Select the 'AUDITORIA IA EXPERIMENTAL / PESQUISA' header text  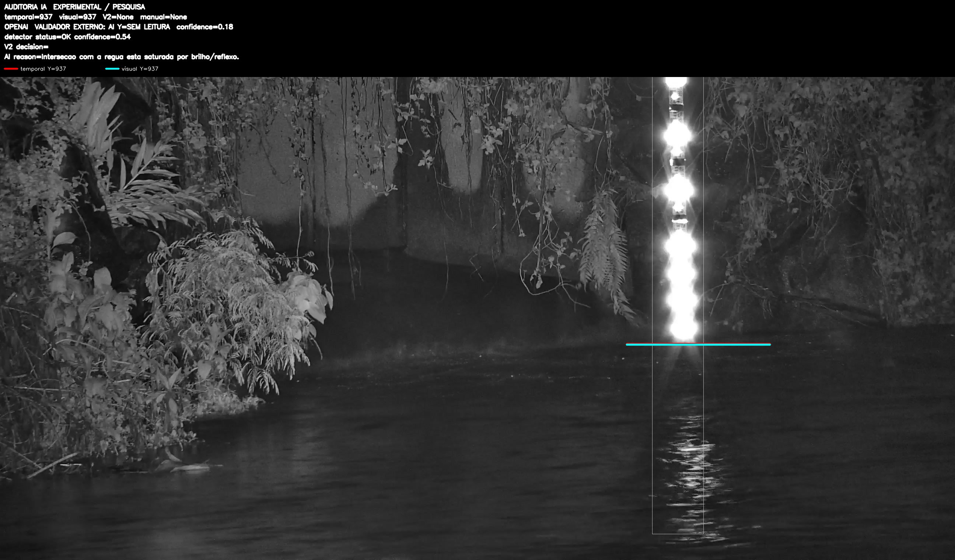click(75, 7)
